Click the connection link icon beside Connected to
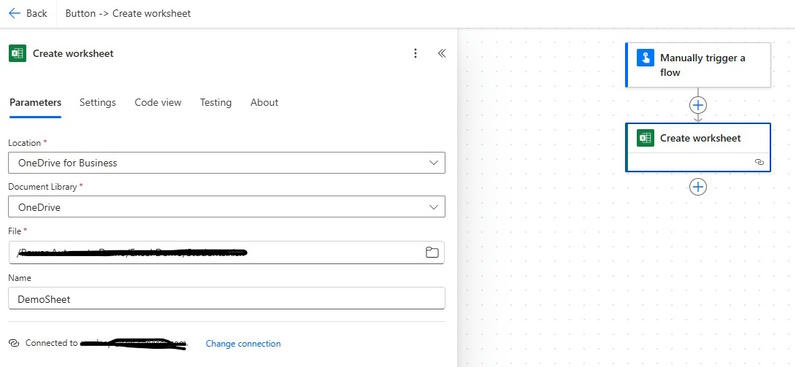The width and height of the screenshot is (795, 367). coord(15,343)
